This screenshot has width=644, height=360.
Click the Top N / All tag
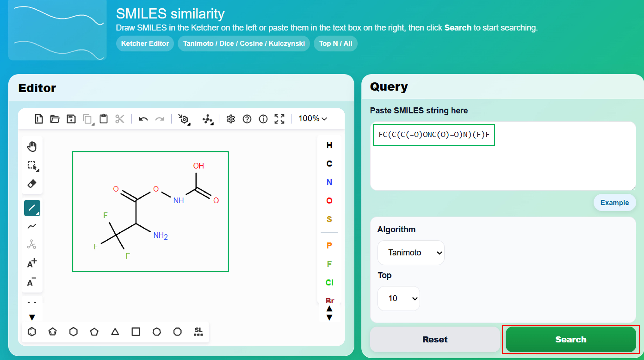(335, 43)
